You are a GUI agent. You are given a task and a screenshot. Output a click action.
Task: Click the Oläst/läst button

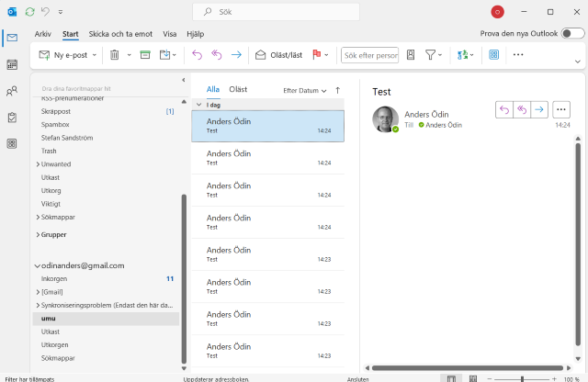tap(278, 55)
